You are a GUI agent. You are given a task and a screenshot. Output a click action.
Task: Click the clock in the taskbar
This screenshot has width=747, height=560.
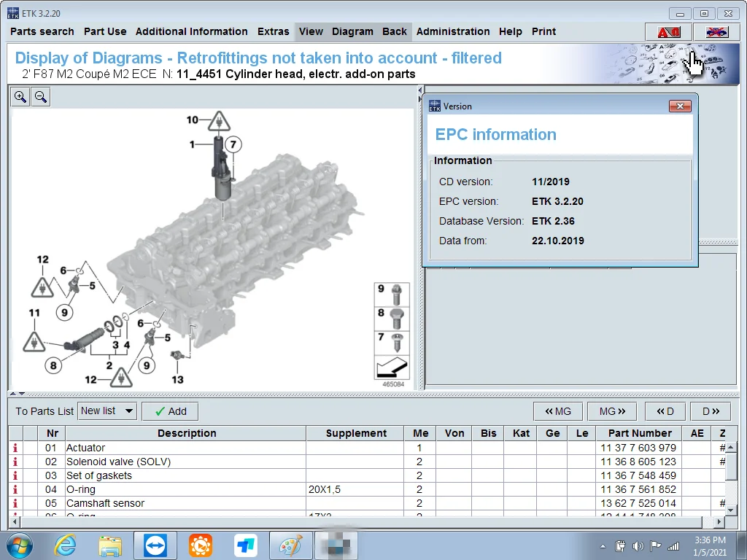point(710,546)
